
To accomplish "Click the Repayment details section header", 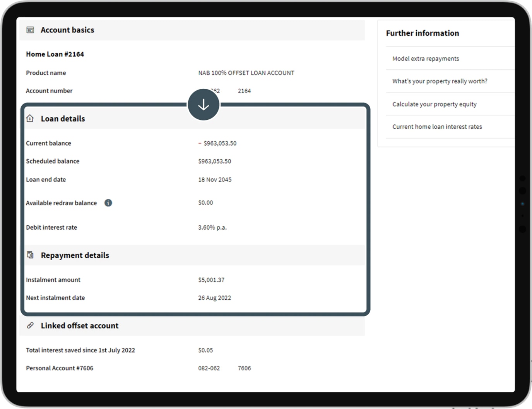I will [75, 255].
